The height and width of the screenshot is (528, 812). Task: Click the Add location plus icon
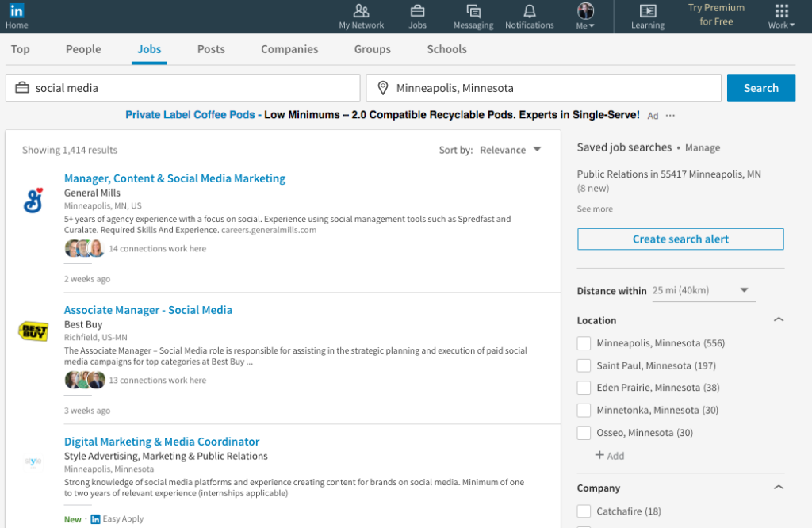coord(599,455)
